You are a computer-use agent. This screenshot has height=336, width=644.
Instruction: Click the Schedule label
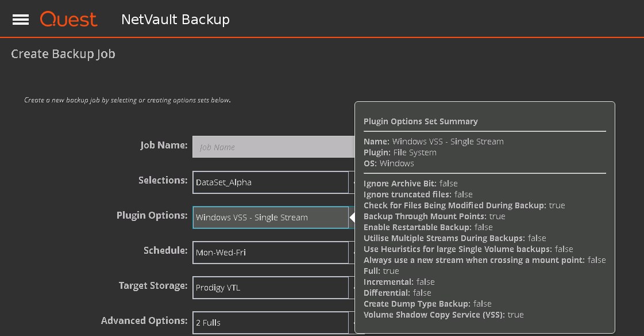pos(165,251)
